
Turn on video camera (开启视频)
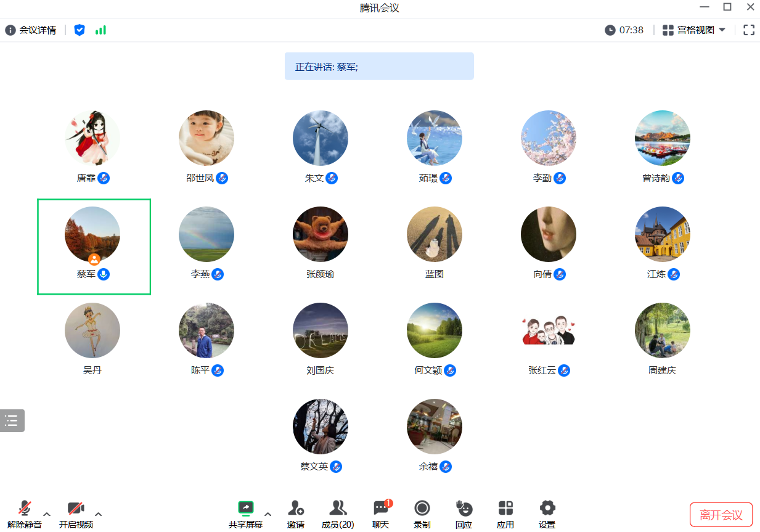pyautogui.click(x=76, y=509)
